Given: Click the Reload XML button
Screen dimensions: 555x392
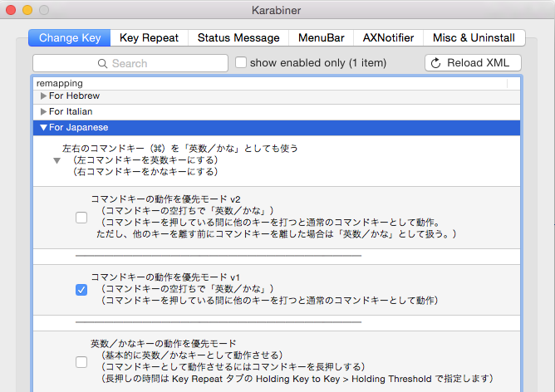Looking at the screenshot, I should 473,63.
